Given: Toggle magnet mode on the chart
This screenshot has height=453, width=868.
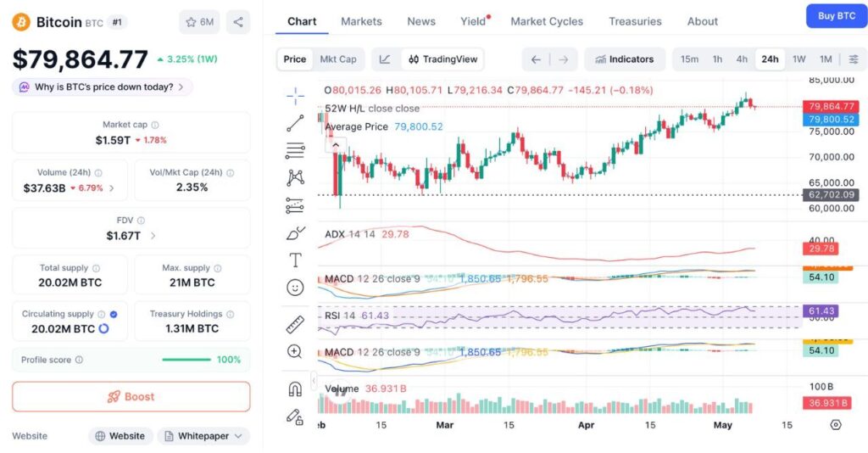Looking at the screenshot, I should click(295, 389).
